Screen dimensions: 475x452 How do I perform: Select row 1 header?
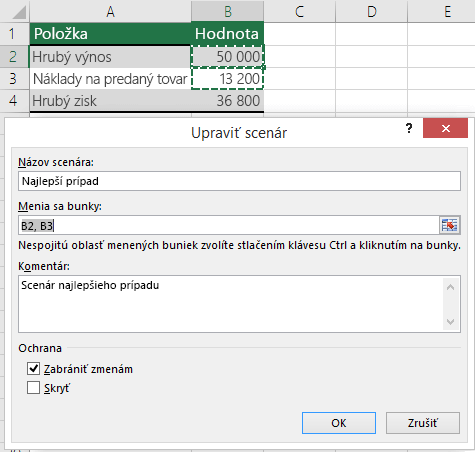[14, 34]
